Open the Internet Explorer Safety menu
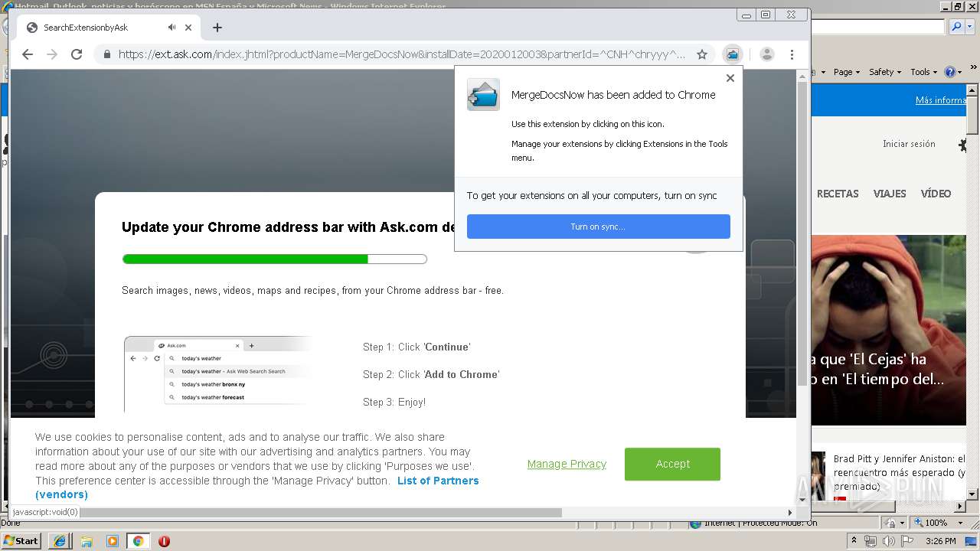Viewport: 980px width, 551px height. tap(885, 72)
